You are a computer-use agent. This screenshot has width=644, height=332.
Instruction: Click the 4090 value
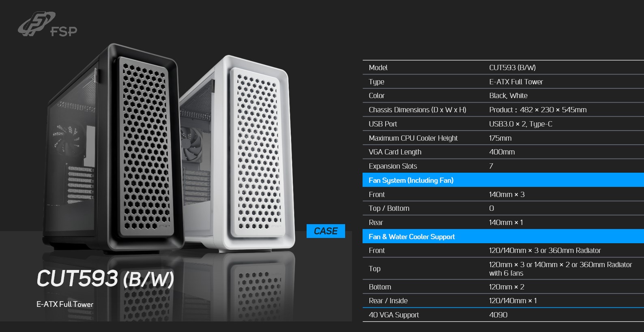(x=498, y=315)
